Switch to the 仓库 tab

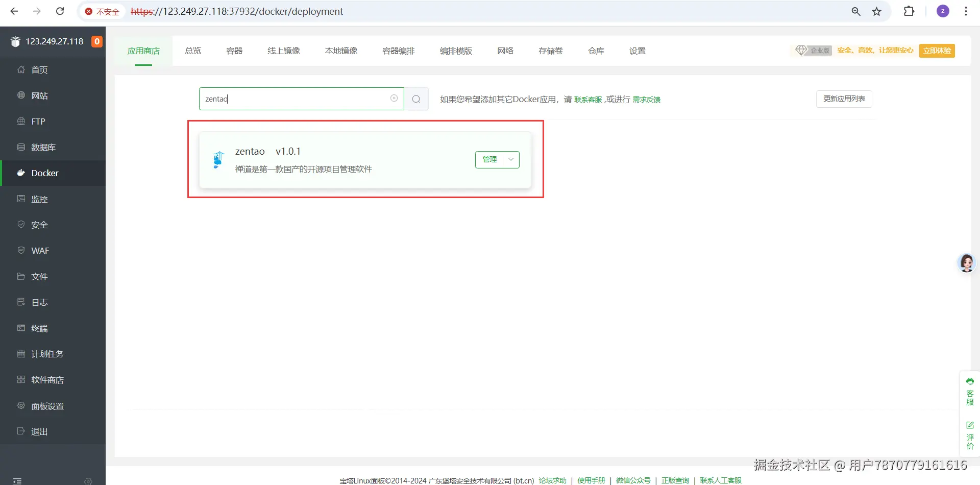pos(596,51)
